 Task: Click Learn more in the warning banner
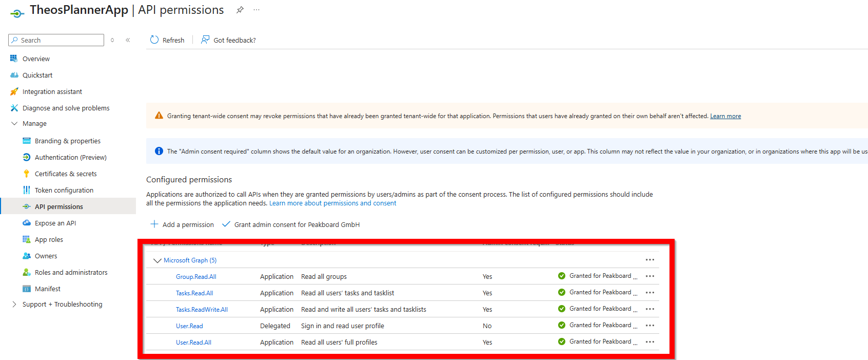pyautogui.click(x=725, y=116)
